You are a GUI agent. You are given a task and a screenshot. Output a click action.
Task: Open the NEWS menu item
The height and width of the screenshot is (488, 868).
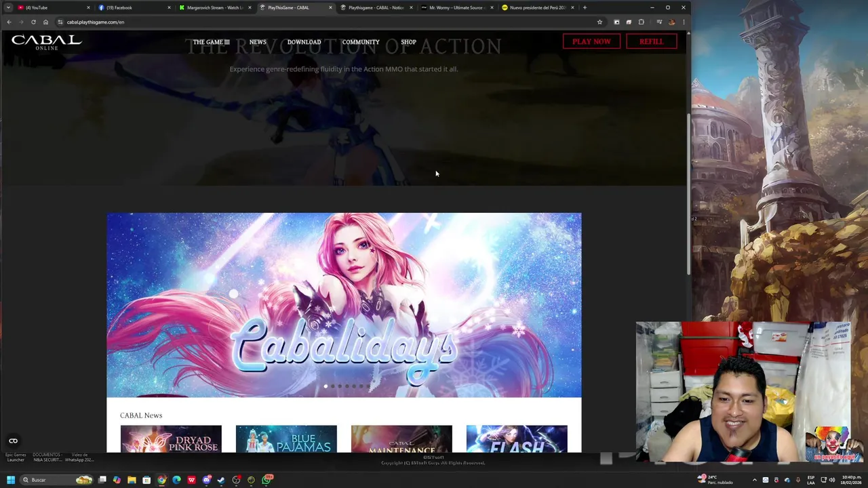(258, 42)
